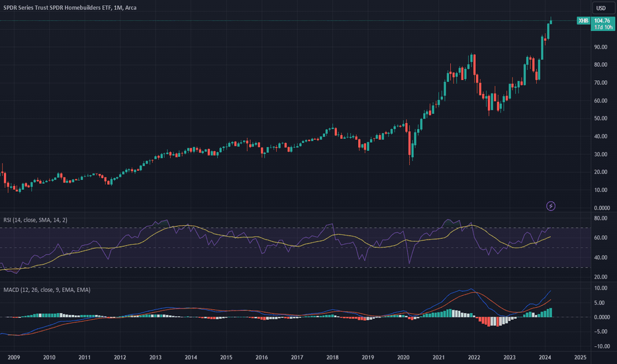Click the 2020 label on time axis
617x364 pixels.
pyautogui.click(x=403, y=357)
